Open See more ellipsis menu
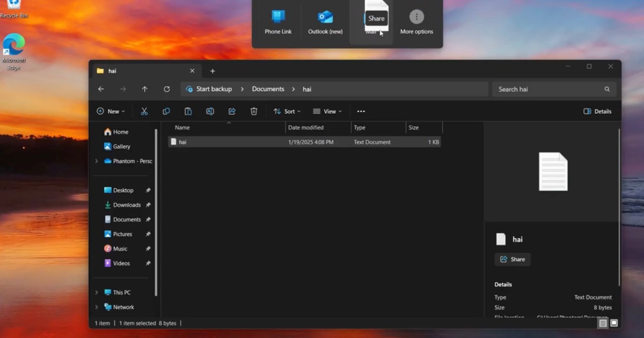The height and width of the screenshot is (338, 644). click(x=361, y=112)
